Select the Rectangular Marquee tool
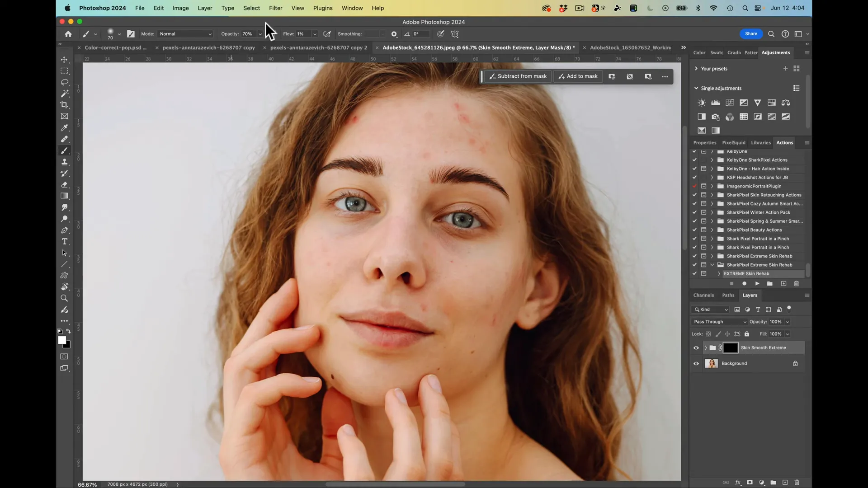868x488 pixels. click(64, 71)
